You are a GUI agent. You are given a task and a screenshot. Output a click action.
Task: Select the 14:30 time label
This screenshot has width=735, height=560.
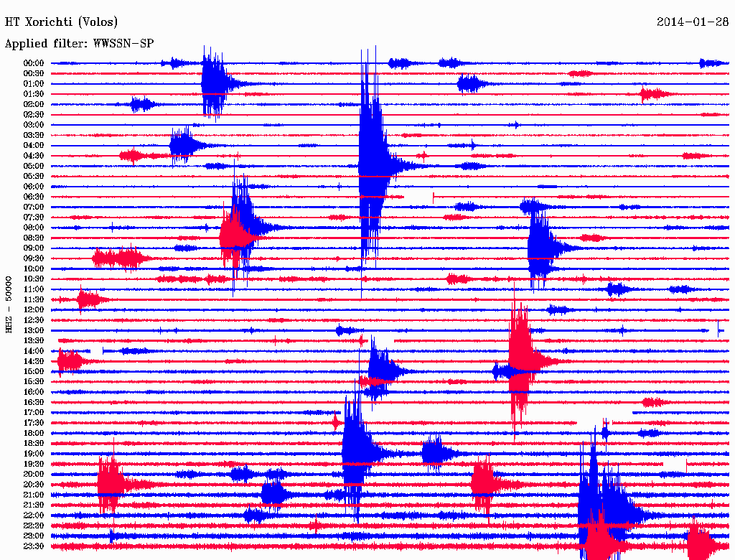point(34,361)
